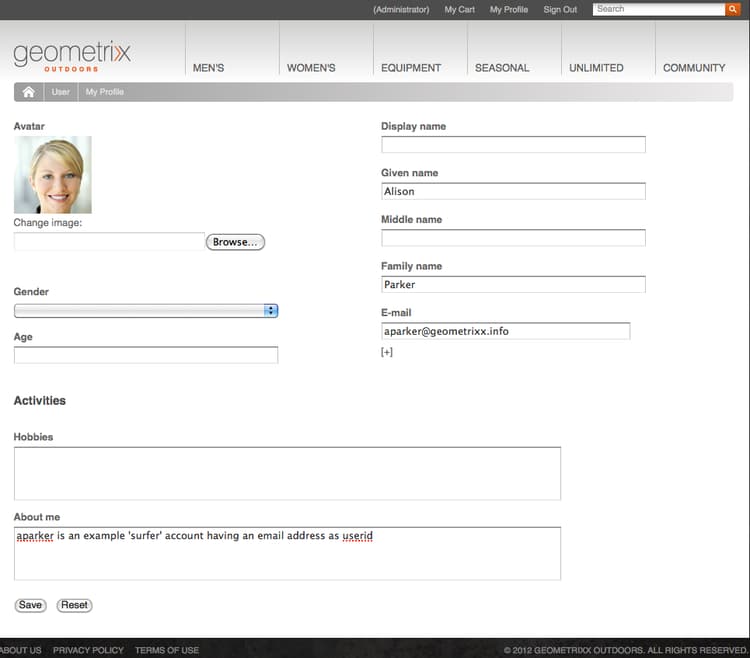Open the COMMUNITY menu
The height and width of the screenshot is (658, 750).
point(694,68)
